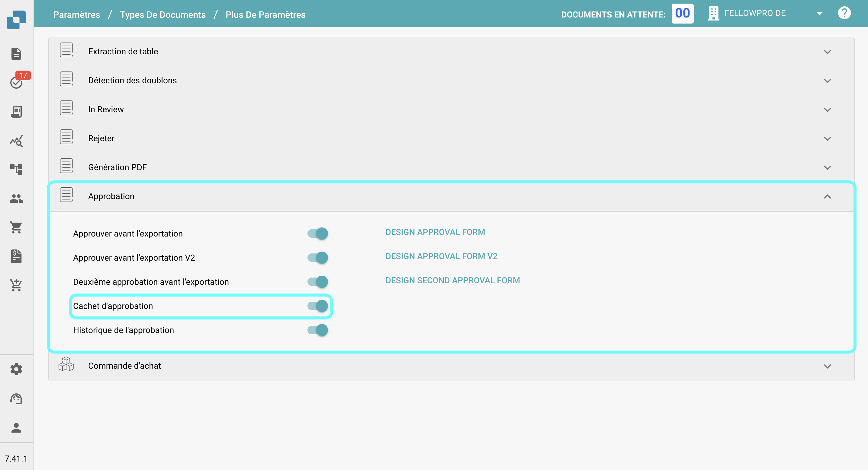Click the approvals checkmark icon with badge 17
Viewport: 868px width, 470px height.
tap(16, 82)
